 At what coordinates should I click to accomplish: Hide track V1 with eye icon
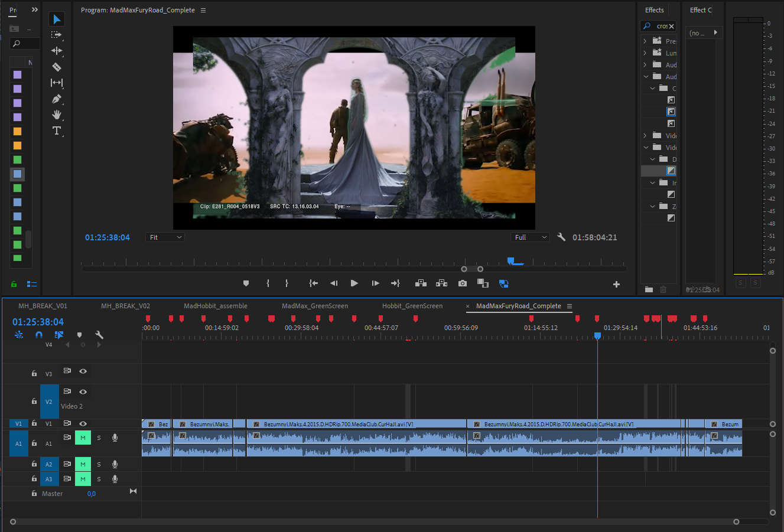click(x=83, y=423)
